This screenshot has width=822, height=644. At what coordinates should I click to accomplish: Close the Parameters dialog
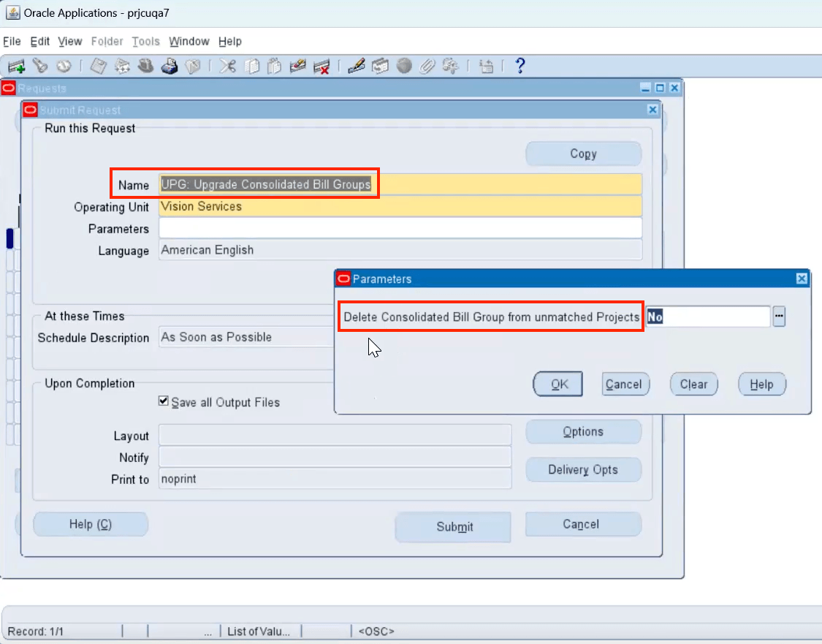point(802,279)
